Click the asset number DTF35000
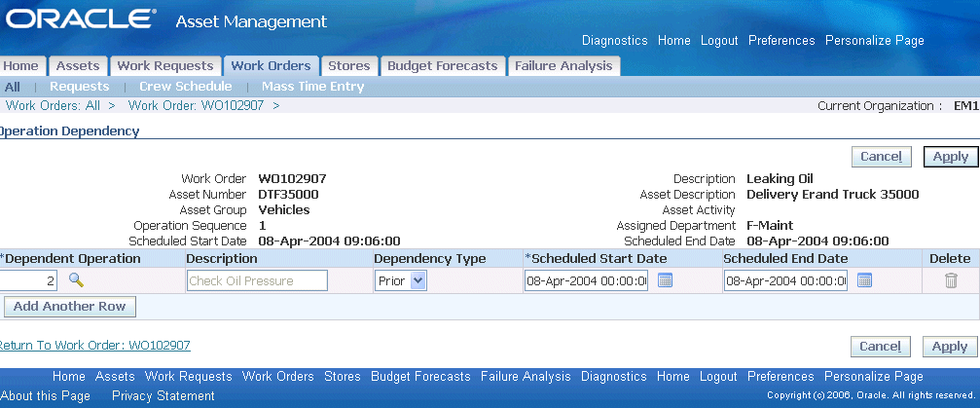 (x=288, y=195)
